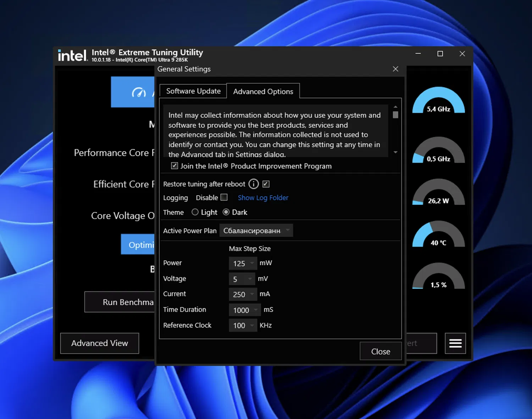Click the scroll up arrow of the privacy text
532x419 pixels.
(x=395, y=107)
